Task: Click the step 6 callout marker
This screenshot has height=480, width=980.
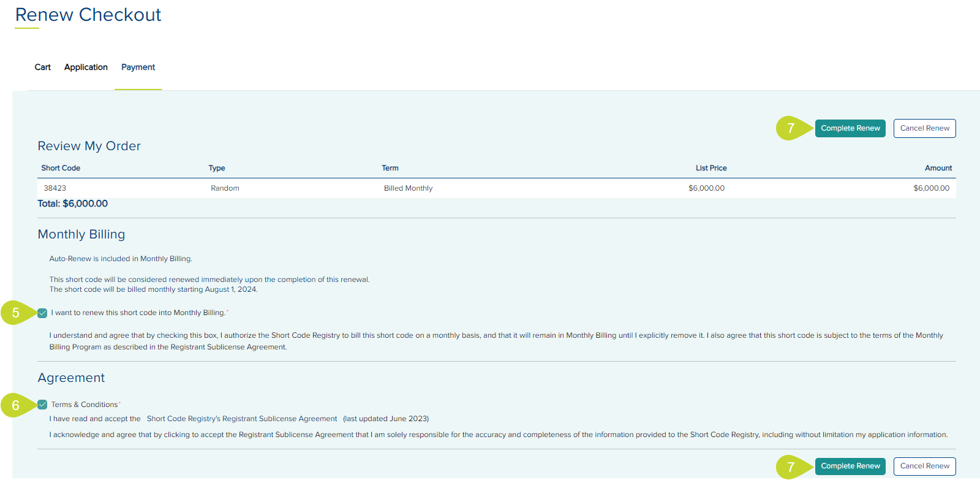Action: (16, 405)
